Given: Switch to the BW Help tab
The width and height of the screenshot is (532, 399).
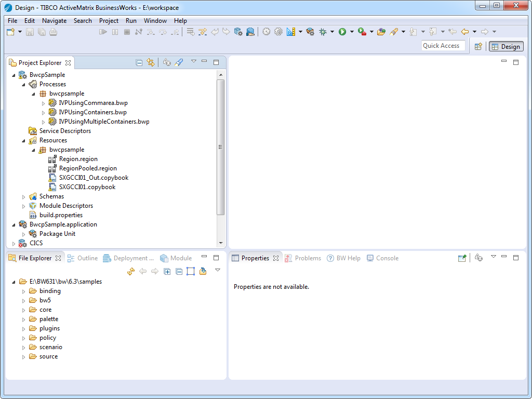Looking at the screenshot, I should pos(344,258).
